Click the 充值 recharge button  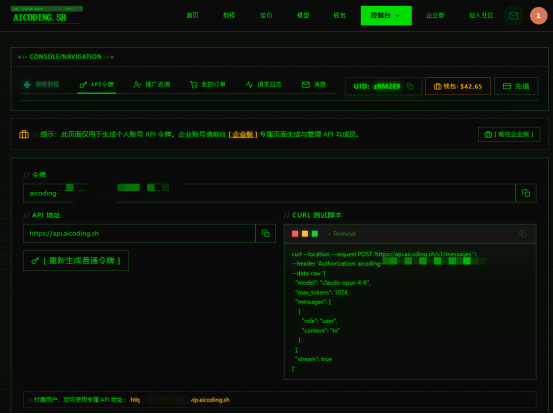[516, 86]
